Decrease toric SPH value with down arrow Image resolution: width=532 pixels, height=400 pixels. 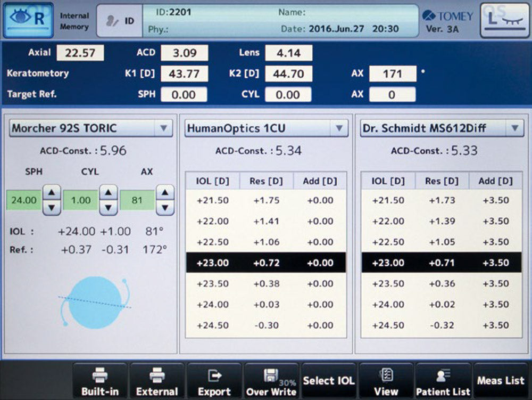(x=52, y=207)
